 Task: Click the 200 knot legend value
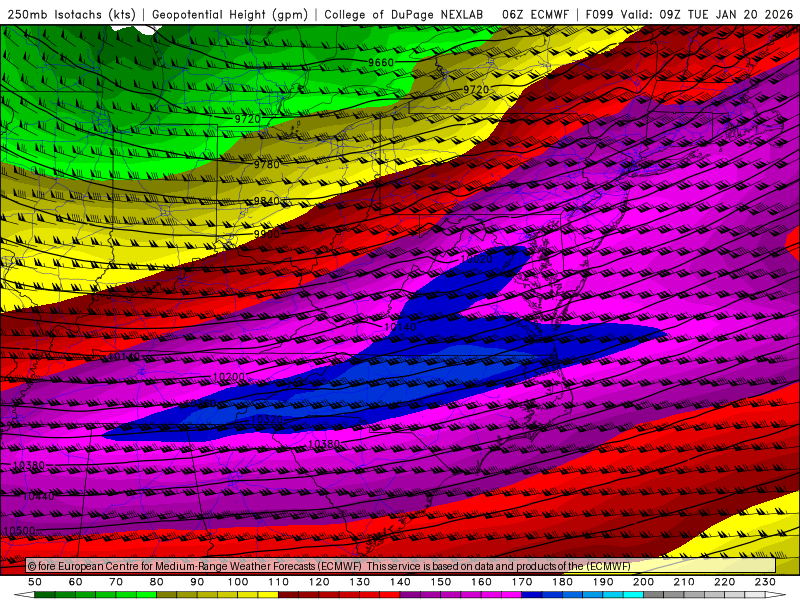tap(643, 582)
